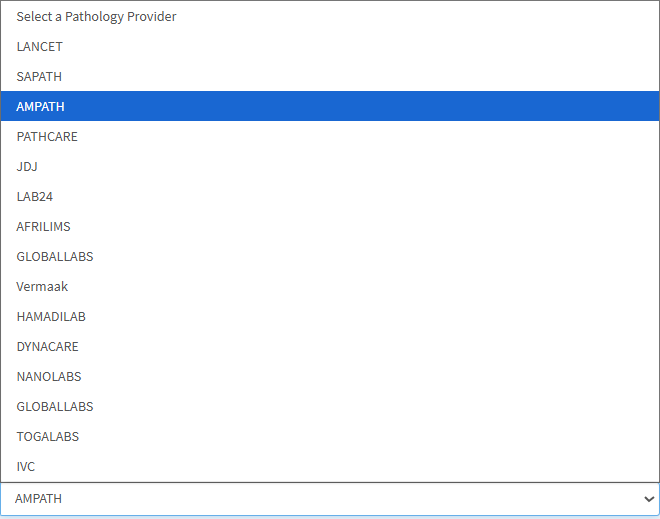Select the Vermaak provider

[x=43, y=286]
